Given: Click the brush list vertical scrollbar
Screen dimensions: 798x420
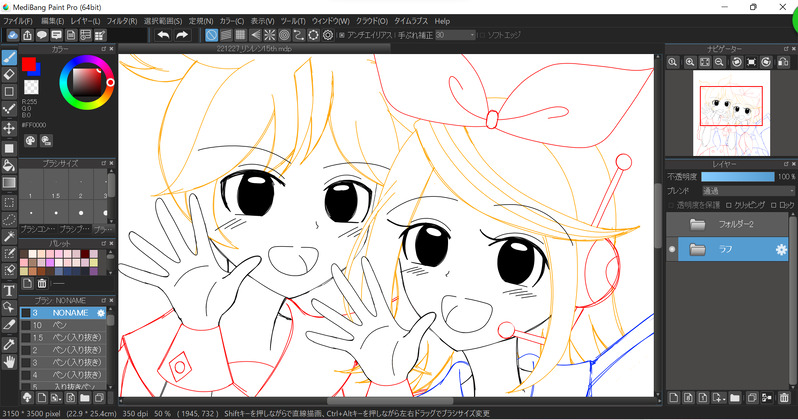Looking at the screenshot, I should [110, 348].
